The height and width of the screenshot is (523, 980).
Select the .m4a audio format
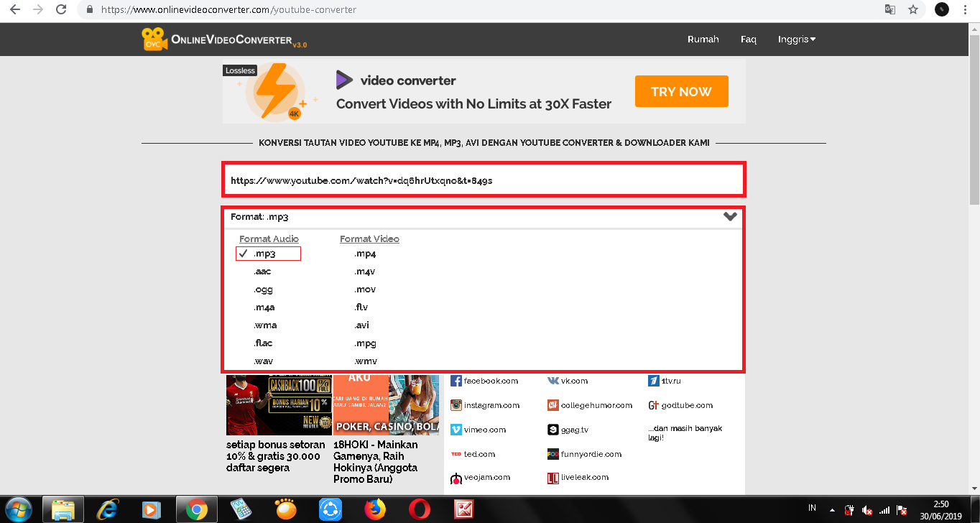pyautogui.click(x=264, y=307)
